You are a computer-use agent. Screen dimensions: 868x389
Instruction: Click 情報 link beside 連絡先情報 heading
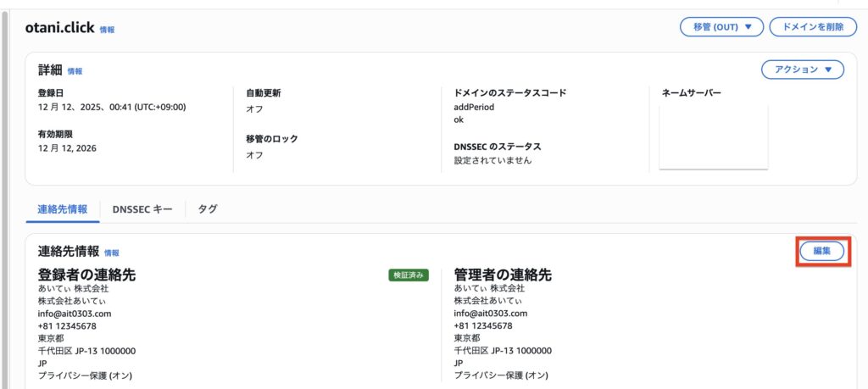coord(112,253)
